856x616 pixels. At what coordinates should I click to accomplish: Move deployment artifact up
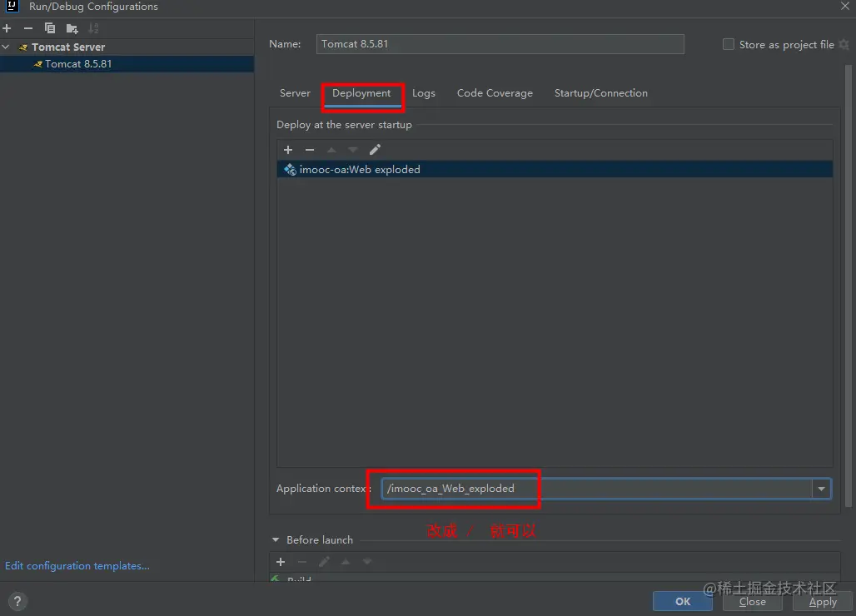[331, 150]
